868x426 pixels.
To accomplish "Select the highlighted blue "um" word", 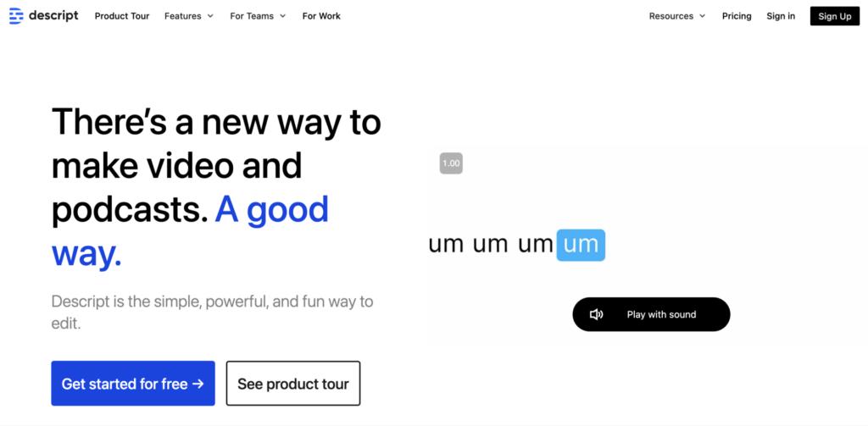I will pos(581,245).
